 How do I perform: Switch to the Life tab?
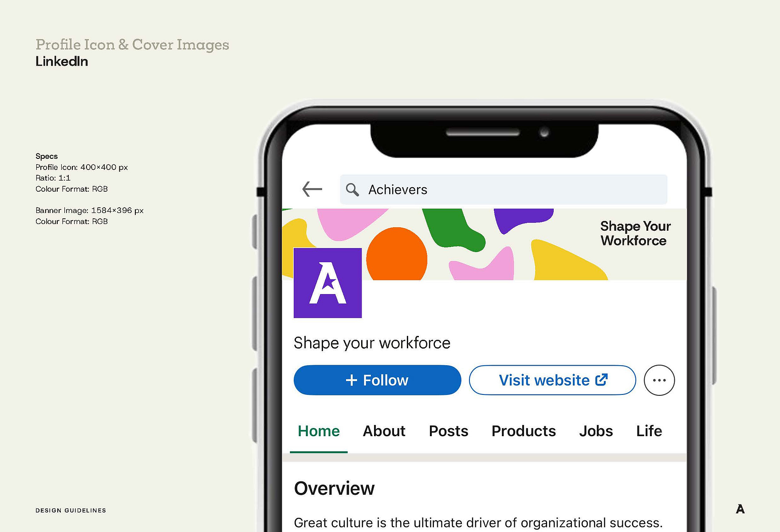pos(649,431)
